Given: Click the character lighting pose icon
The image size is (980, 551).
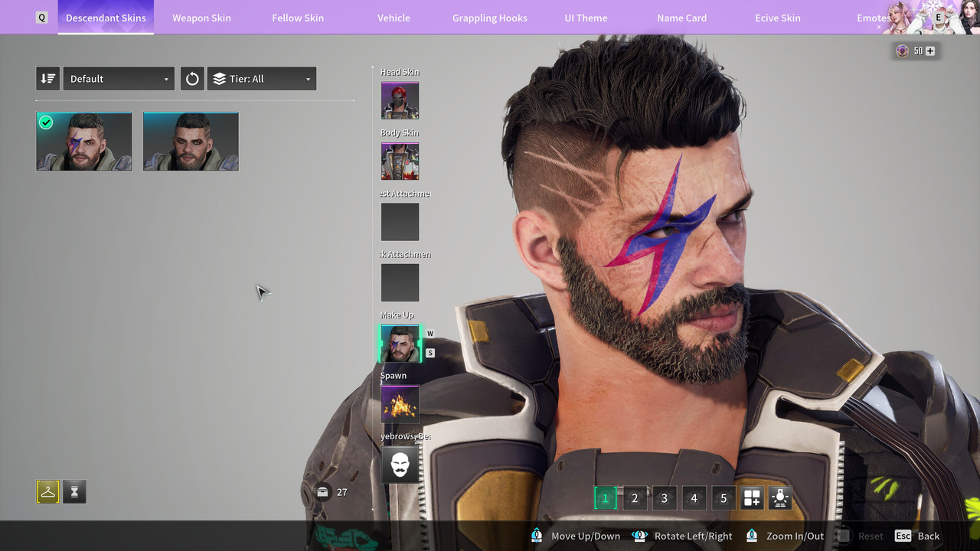Looking at the screenshot, I should pyautogui.click(x=780, y=498).
